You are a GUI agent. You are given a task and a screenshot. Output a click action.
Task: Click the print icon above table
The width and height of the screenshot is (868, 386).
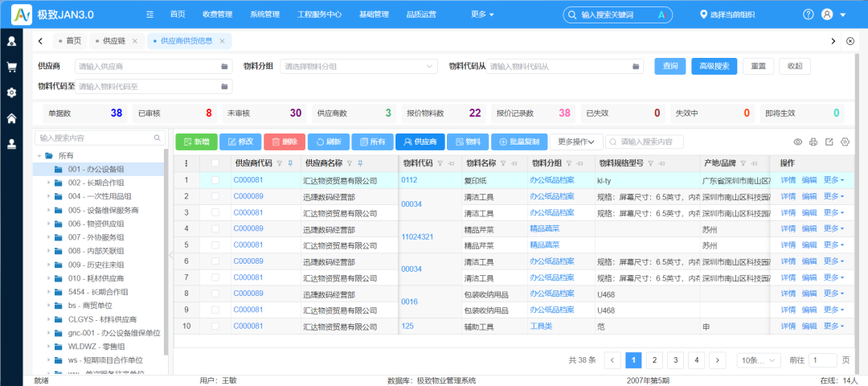[813, 142]
